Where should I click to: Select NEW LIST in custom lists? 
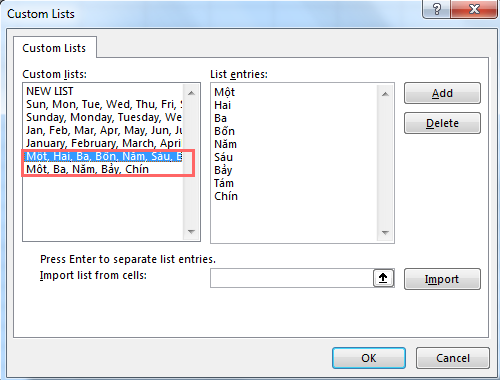[x=104, y=91]
